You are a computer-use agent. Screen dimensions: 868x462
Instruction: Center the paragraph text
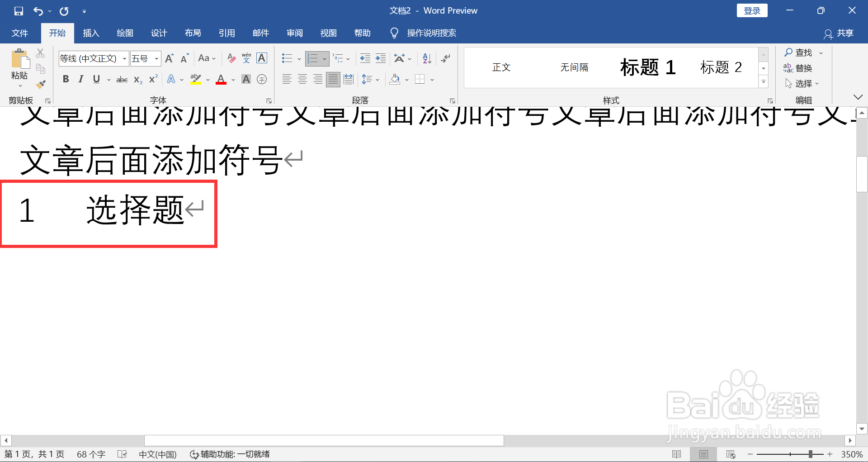[x=302, y=79]
